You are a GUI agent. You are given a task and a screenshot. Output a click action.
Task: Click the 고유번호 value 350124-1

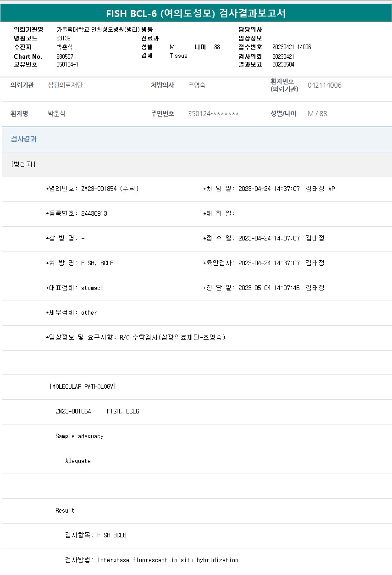click(x=67, y=64)
